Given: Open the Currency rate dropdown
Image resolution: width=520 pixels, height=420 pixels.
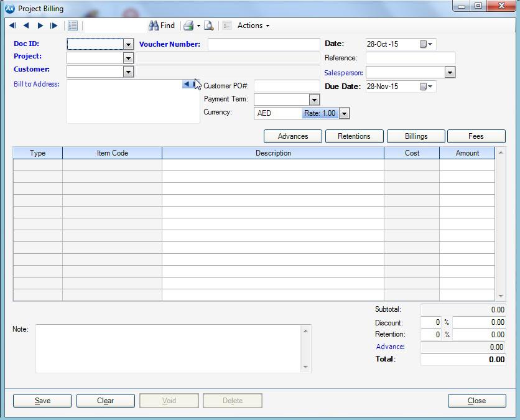Looking at the screenshot, I should tap(345, 113).
